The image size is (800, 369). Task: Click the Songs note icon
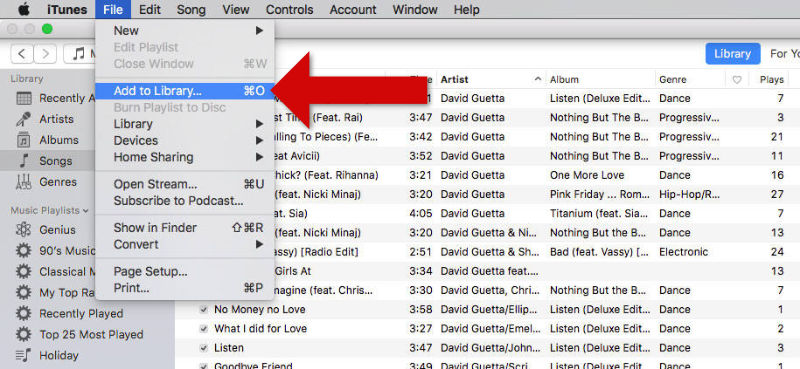tap(24, 161)
